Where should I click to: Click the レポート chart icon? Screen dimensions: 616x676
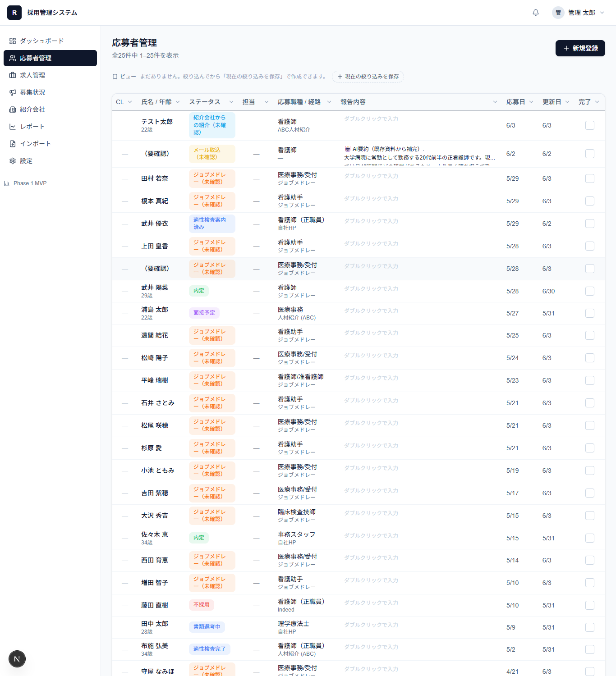pyautogui.click(x=13, y=127)
